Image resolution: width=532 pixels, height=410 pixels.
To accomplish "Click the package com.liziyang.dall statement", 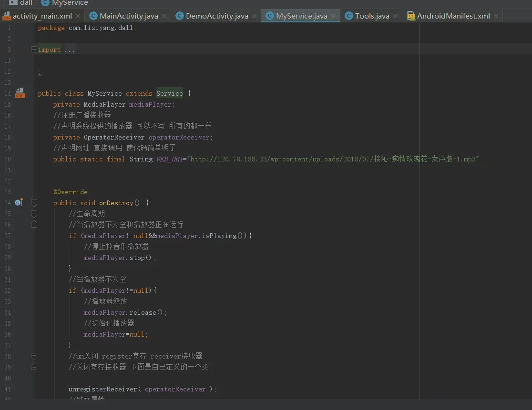I will click(x=87, y=28).
